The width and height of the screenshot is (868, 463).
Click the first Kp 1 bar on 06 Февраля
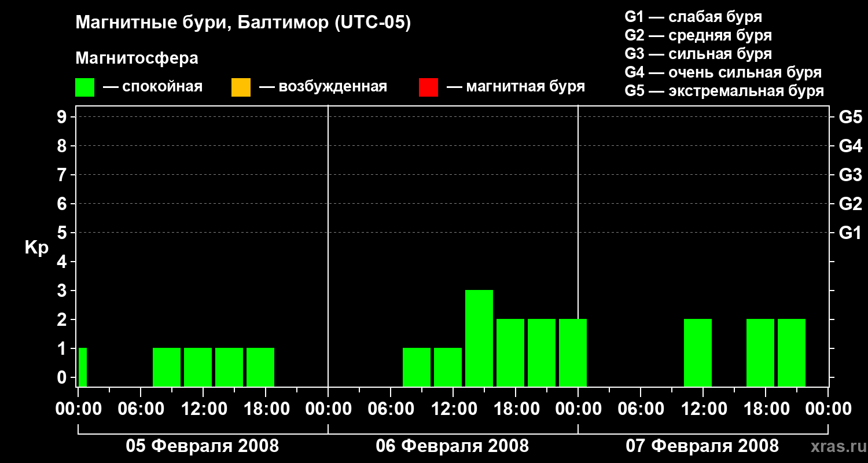click(x=417, y=367)
